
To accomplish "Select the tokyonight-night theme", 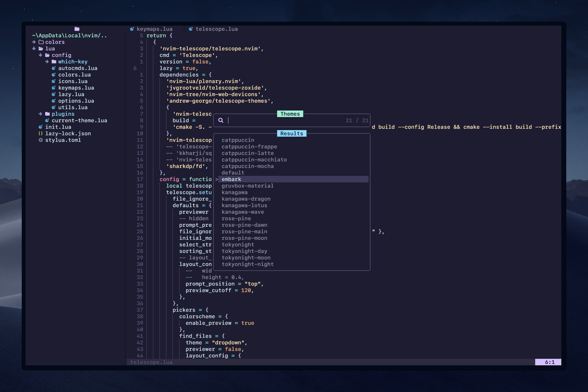I will (247, 264).
